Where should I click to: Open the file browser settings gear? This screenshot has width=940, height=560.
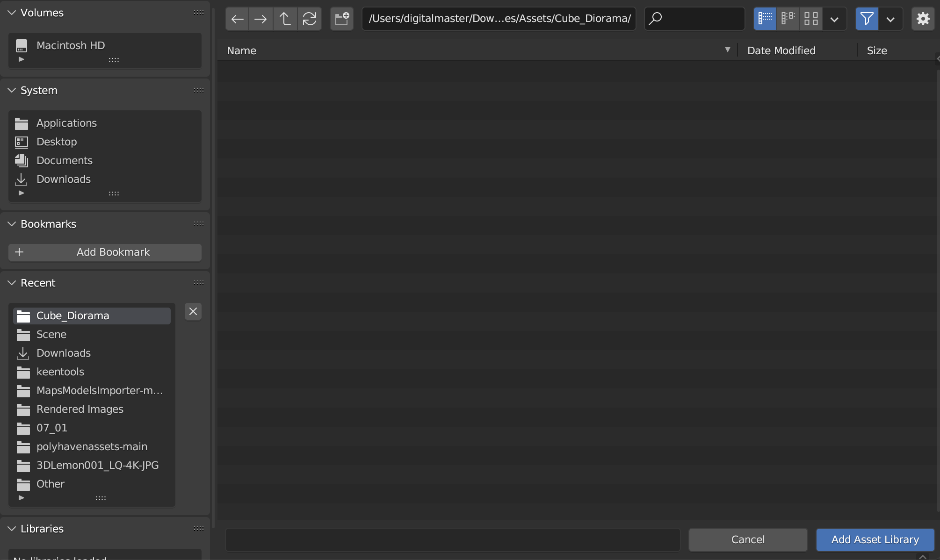click(x=923, y=19)
